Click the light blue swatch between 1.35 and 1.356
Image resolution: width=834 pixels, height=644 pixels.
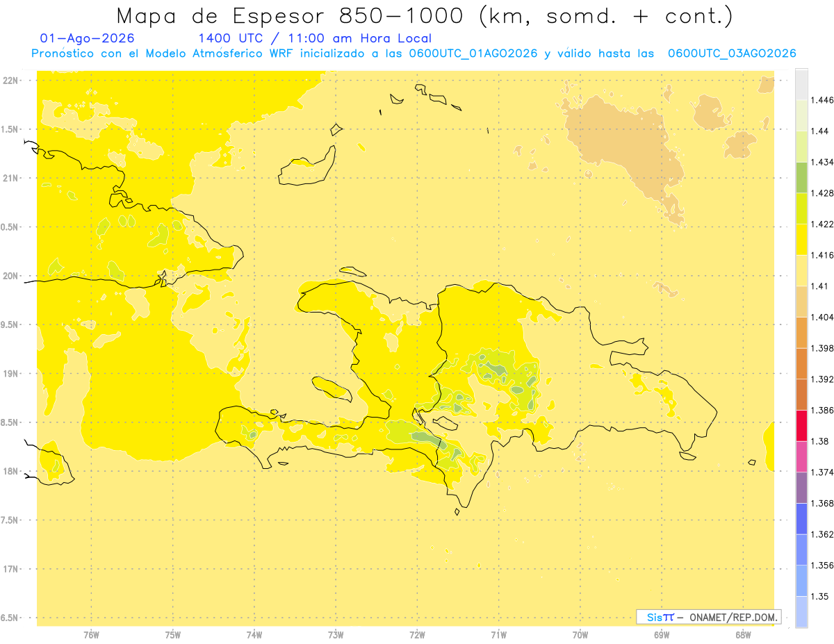click(801, 580)
